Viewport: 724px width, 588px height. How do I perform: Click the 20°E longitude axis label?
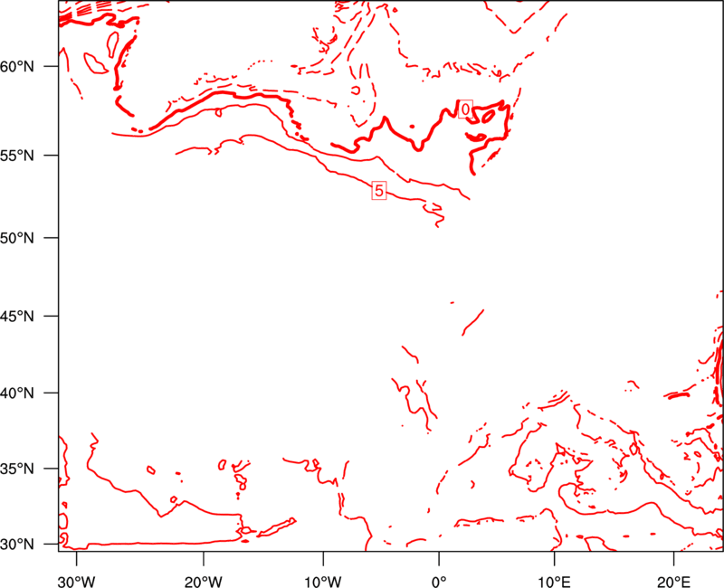pyautogui.click(x=673, y=582)
